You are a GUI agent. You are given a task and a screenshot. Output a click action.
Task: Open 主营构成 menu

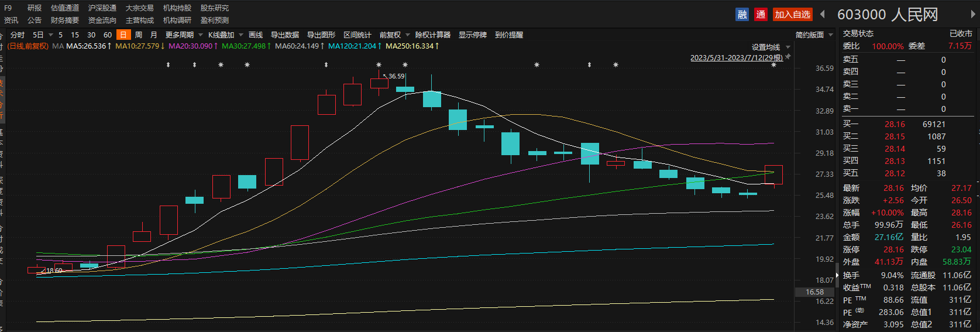pyautogui.click(x=140, y=20)
